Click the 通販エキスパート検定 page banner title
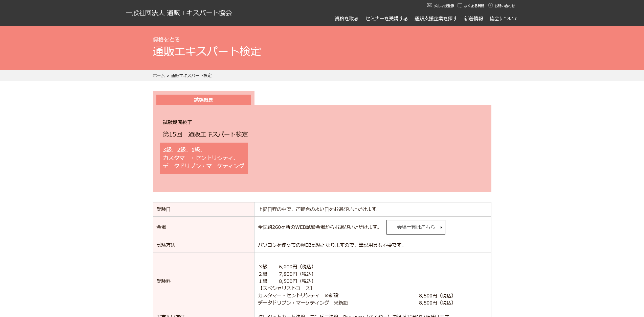Screen dimensions: 644x317 pyautogui.click(x=206, y=51)
